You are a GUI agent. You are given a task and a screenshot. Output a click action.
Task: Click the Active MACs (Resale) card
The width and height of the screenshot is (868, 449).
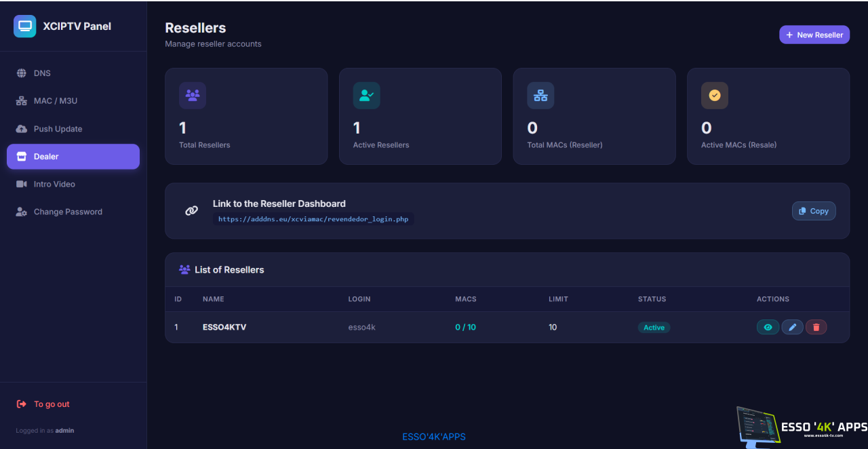[768, 116]
